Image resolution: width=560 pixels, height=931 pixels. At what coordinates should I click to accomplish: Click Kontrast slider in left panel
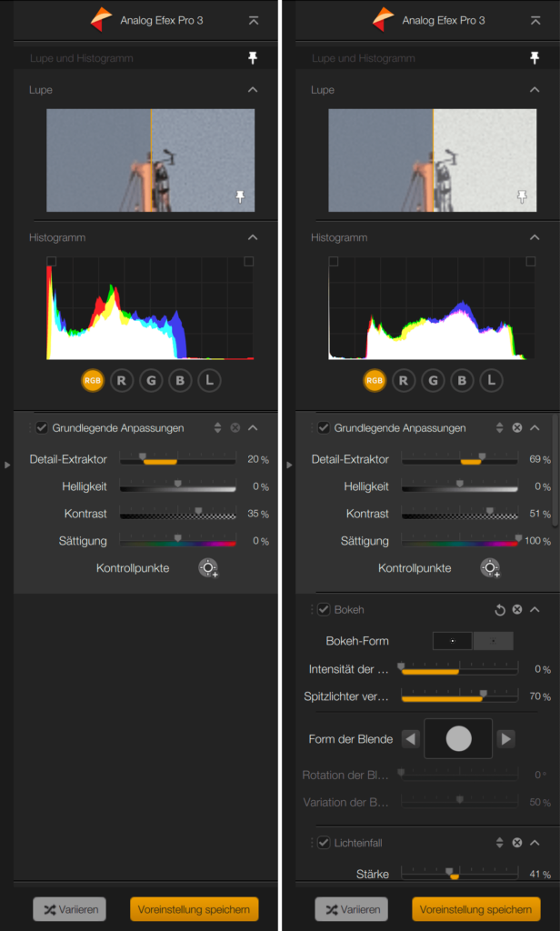tap(177, 514)
